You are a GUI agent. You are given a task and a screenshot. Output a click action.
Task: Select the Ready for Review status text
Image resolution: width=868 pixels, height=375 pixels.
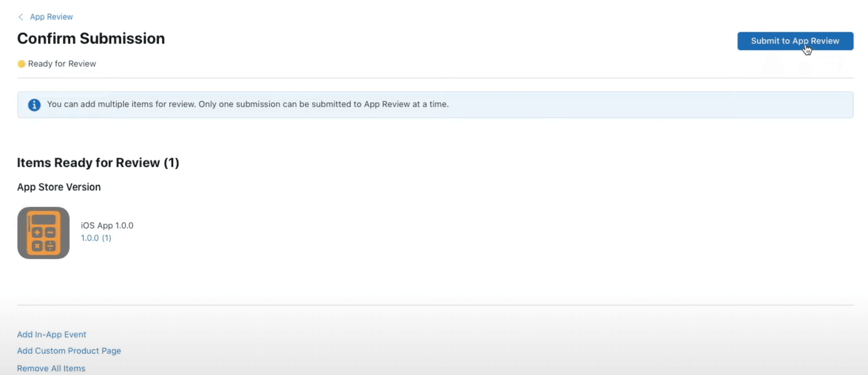tap(62, 64)
